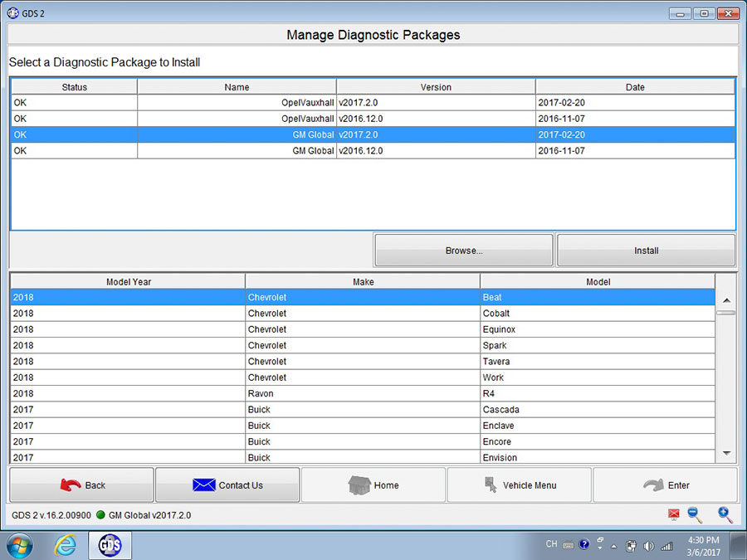
Task: Click Contact Us
Action: point(227,485)
